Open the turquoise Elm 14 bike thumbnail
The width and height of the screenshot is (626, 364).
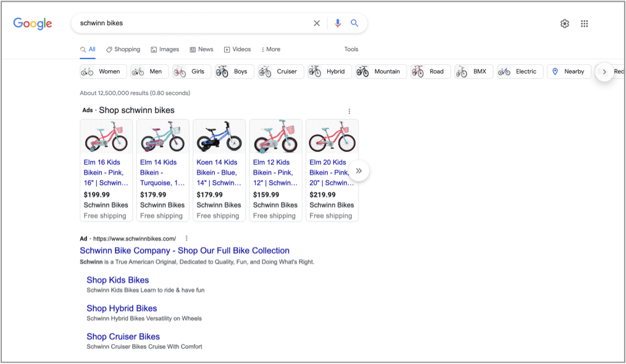[x=162, y=136]
